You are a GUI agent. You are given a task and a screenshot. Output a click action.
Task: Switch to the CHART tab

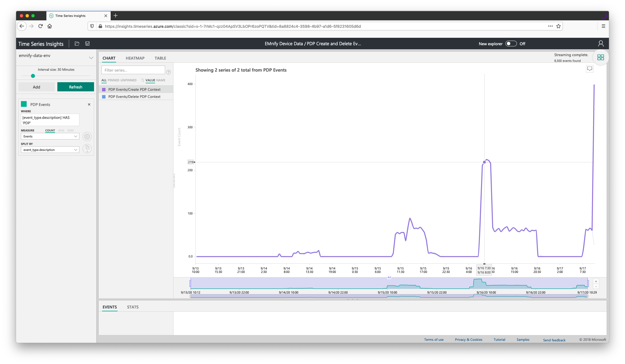click(109, 58)
